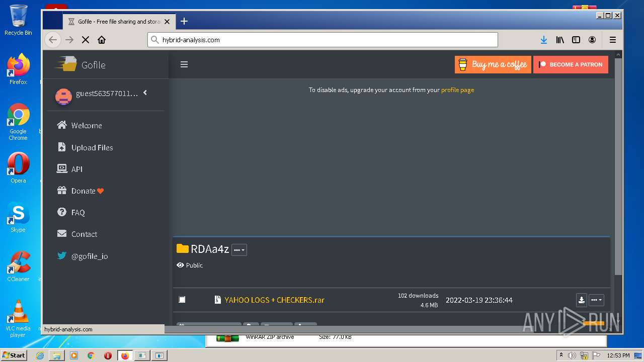This screenshot has height=362, width=644.
Task: Download the YAHOO LOGS + CHECKERS.rar file
Action: point(582,300)
